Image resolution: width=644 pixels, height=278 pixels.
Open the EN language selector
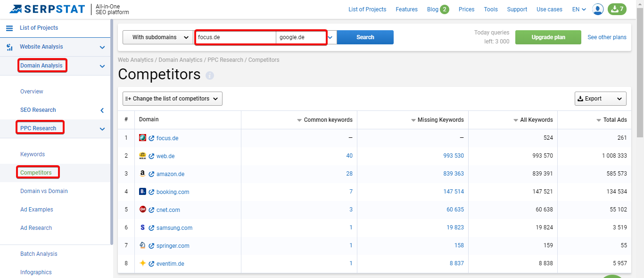[x=579, y=9]
